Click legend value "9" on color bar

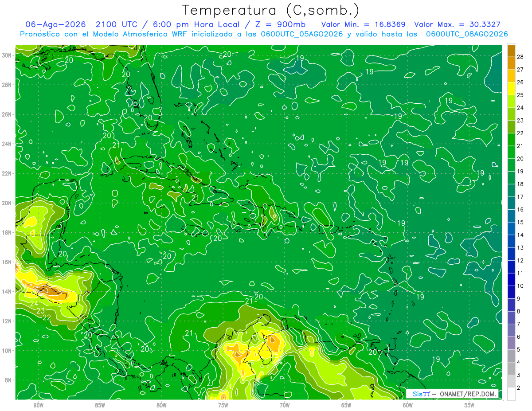point(519,299)
